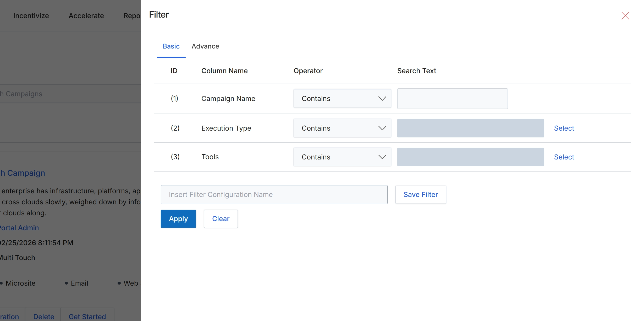The image size is (644, 321).
Task: Click the Tools search text field
Action: [x=471, y=157]
